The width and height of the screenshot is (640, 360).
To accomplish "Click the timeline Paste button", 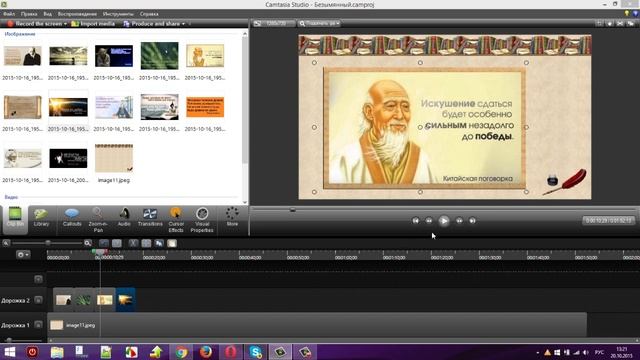I will (172, 243).
